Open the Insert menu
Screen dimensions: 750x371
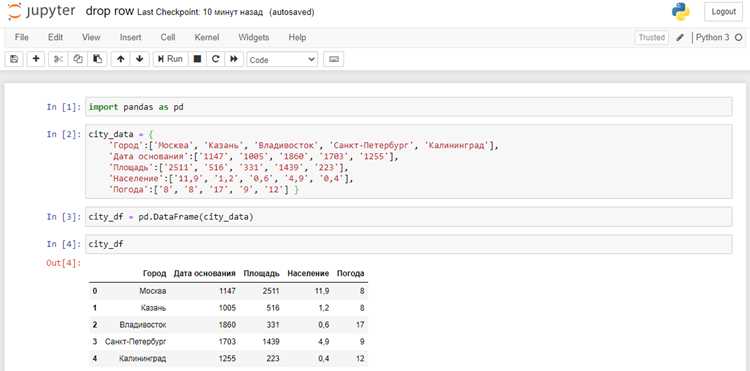(130, 37)
